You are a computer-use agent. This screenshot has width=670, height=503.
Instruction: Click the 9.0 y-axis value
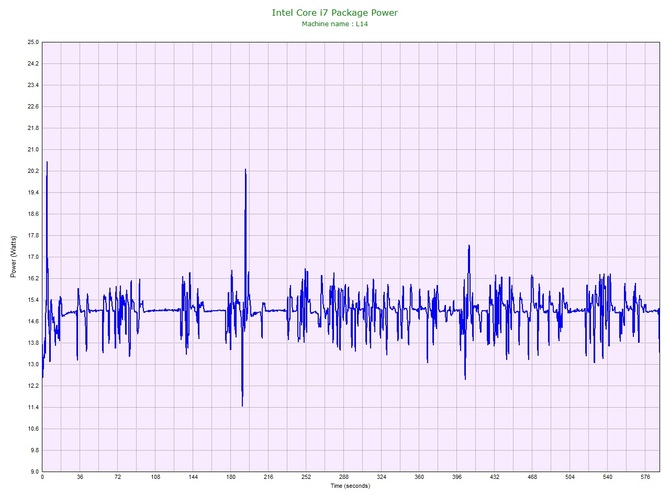coord(33,472)
